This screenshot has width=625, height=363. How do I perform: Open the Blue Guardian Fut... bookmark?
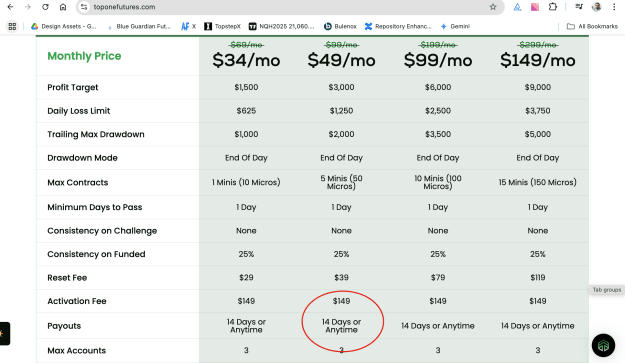(139, 26)
